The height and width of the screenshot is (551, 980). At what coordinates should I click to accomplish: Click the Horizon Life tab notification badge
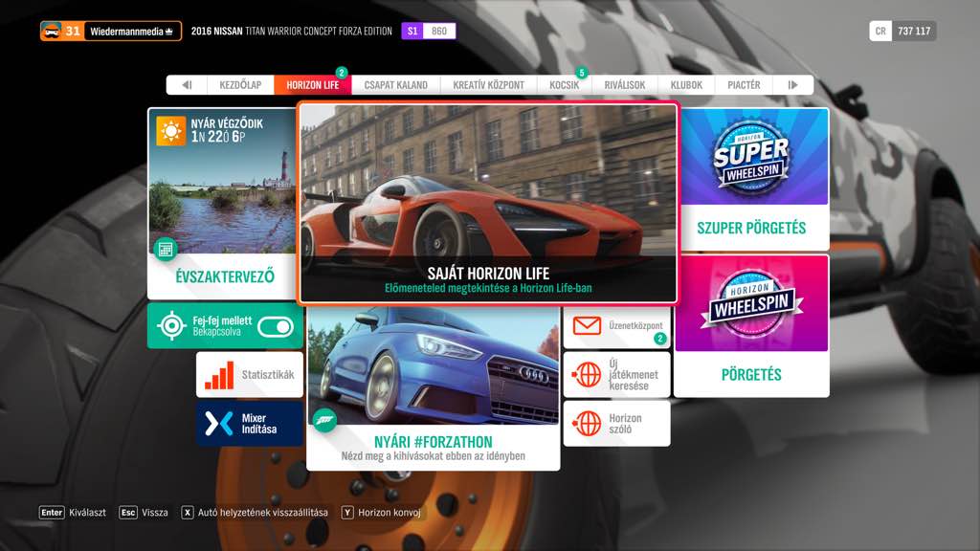pyautogui.click(x=342, y=73)
